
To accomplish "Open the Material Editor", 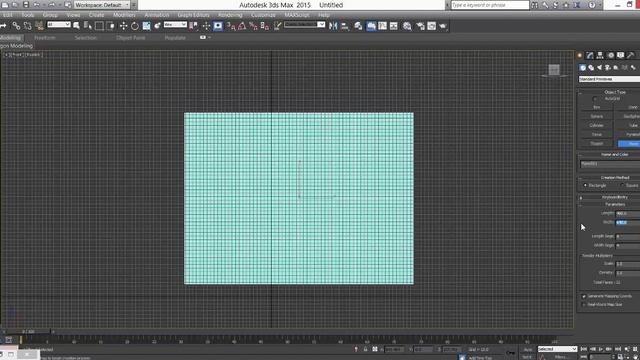I will click(407, 26).
